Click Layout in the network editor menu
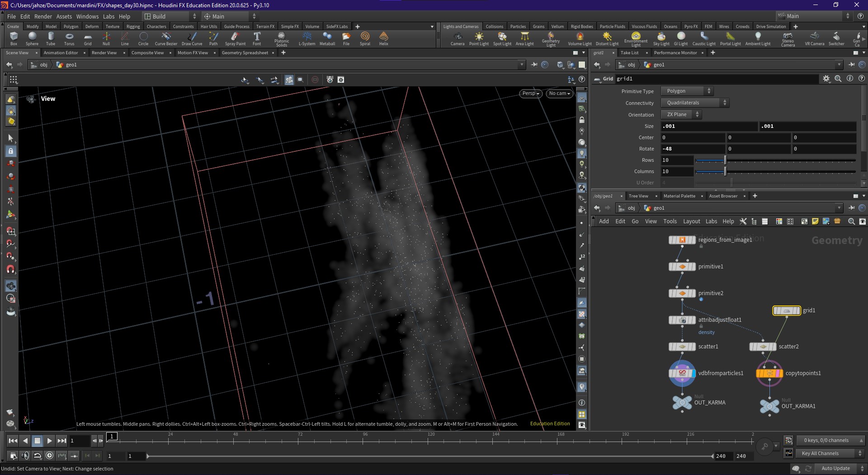 coord(691,221)
